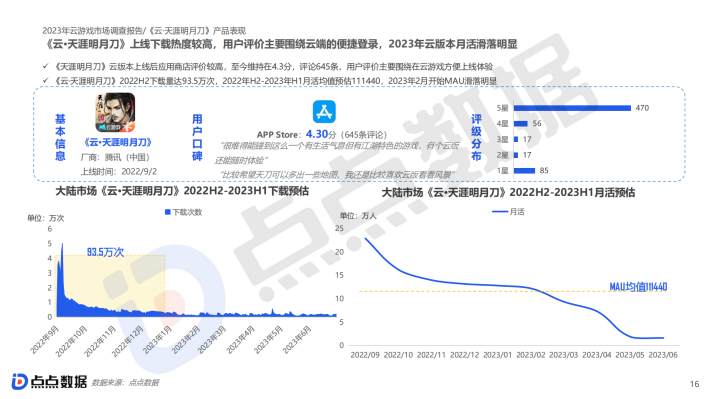Viewport: 710px width, 399px height.
Task: Click the blue App Store icon
Action: [324, 111]
